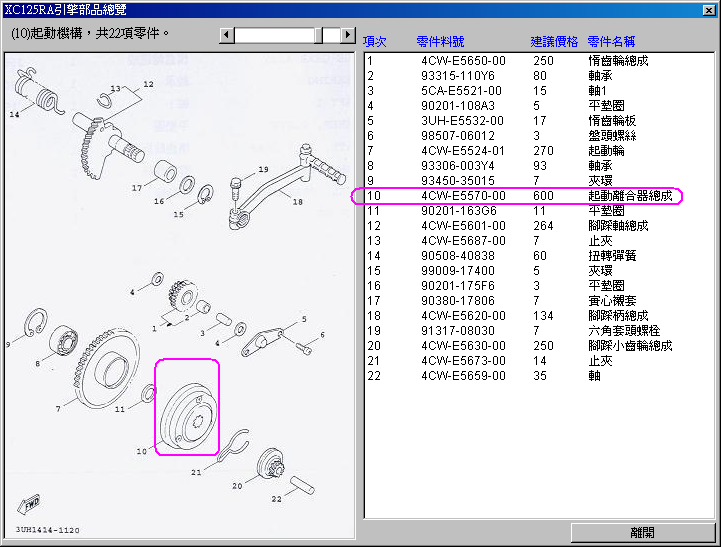Screen dimensions: 721x547
Task: Select row 12 part 4CW-E5601-00
Action: click(539, 226)
